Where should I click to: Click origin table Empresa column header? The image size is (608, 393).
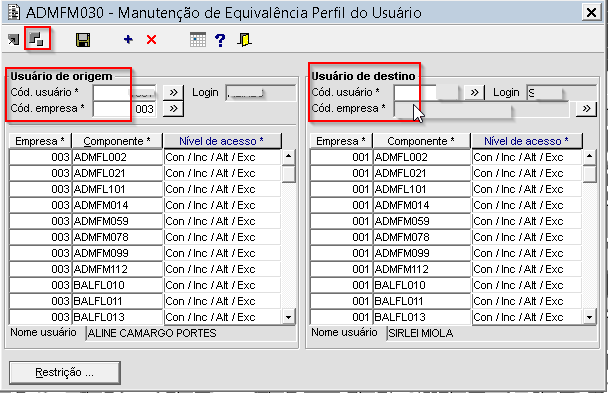coord(40,141)
